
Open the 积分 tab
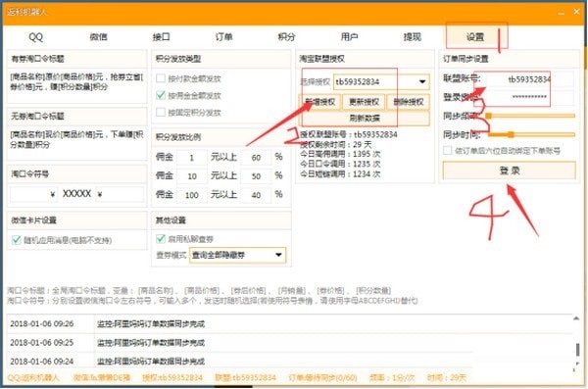point(286,37)
